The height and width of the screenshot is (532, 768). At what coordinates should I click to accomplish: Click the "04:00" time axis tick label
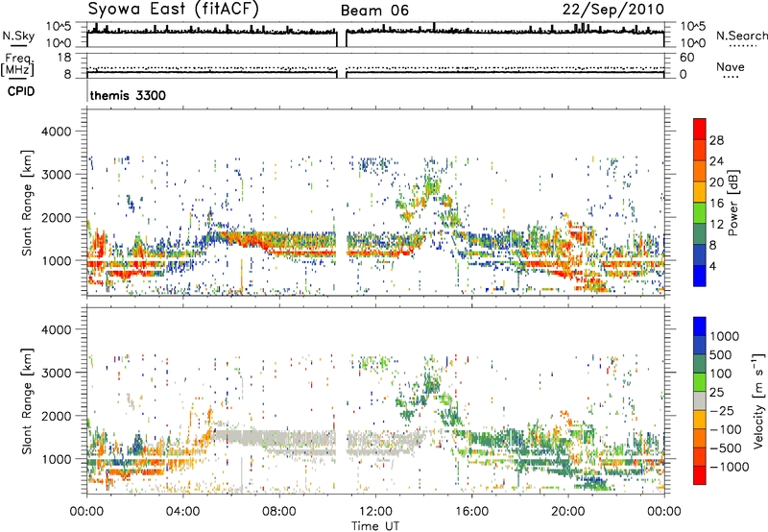[182, 512]
